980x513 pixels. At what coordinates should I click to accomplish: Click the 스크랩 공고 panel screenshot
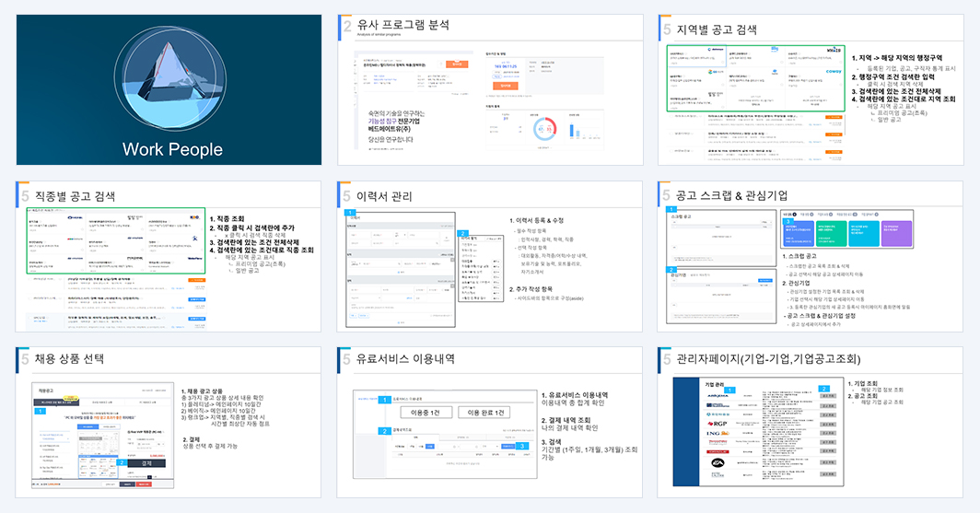click(721, 239)
